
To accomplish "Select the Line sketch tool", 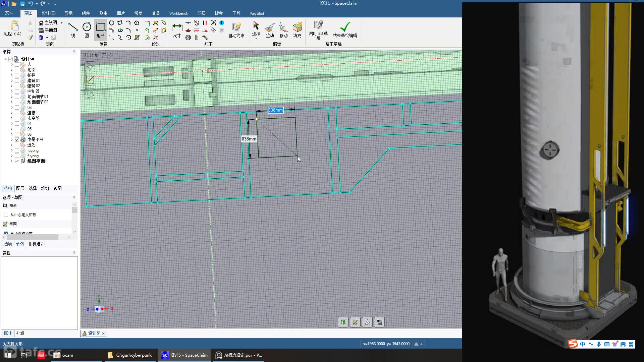I will [x=73, y=29].
